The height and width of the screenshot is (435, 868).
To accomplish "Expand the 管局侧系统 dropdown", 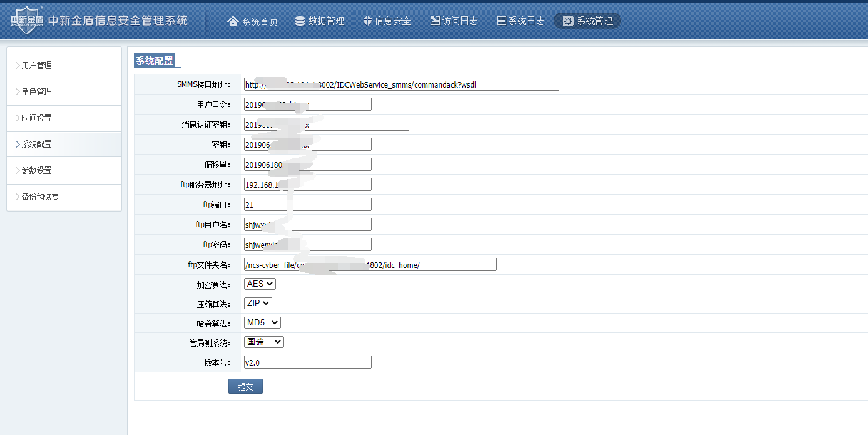I will click(x=264, y=342).
